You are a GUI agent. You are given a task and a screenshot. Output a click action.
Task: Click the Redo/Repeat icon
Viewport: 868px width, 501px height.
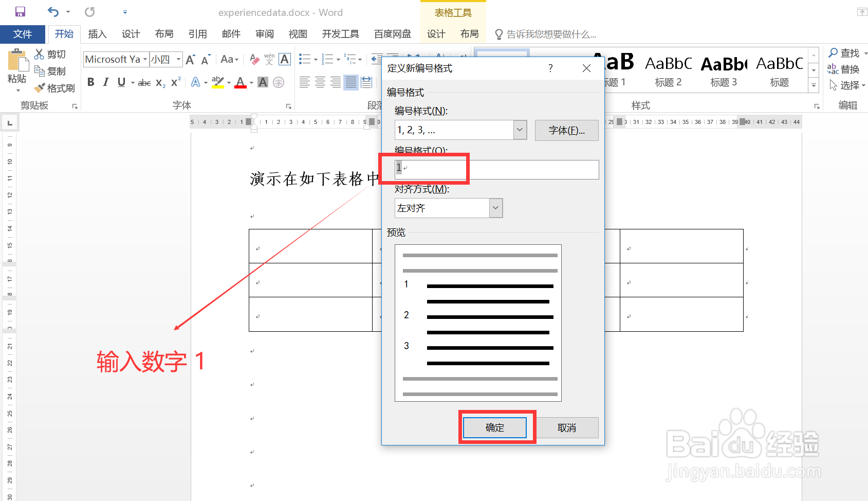[90, 12]
